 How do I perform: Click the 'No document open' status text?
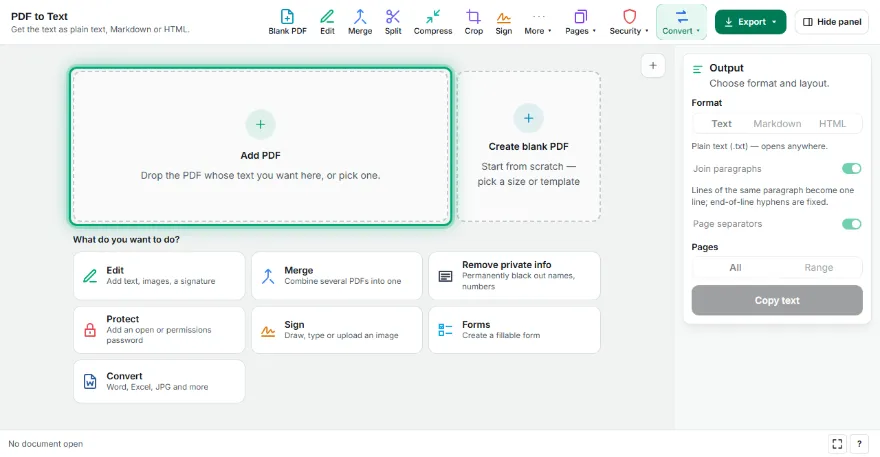coord(45,444)
